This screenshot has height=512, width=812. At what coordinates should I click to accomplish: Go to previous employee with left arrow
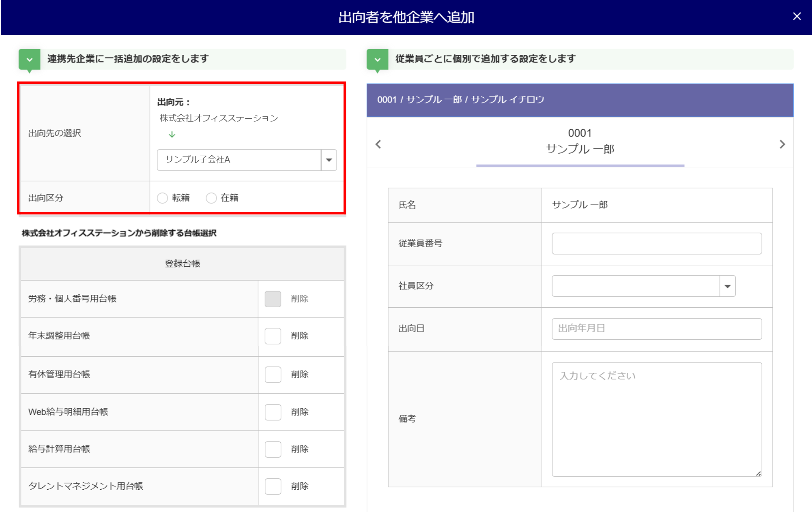pyautogui.click(x=378, y=144)
